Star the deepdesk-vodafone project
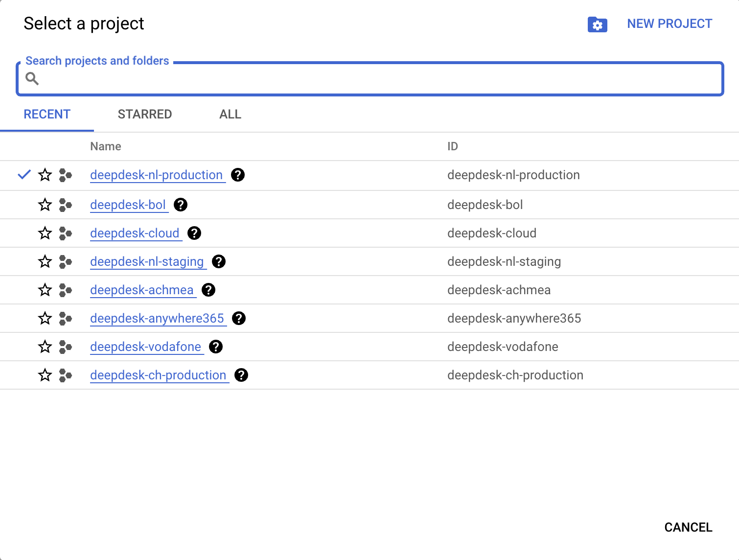 point(45,347)
